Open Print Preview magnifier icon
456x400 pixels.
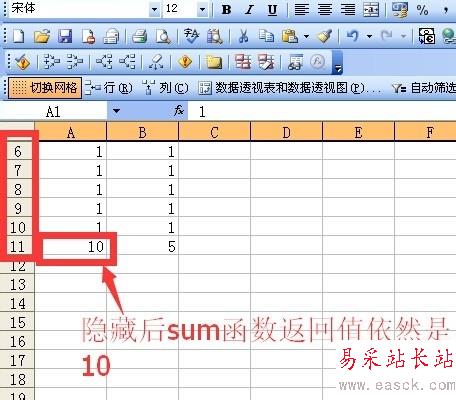[x=163, y=36]
